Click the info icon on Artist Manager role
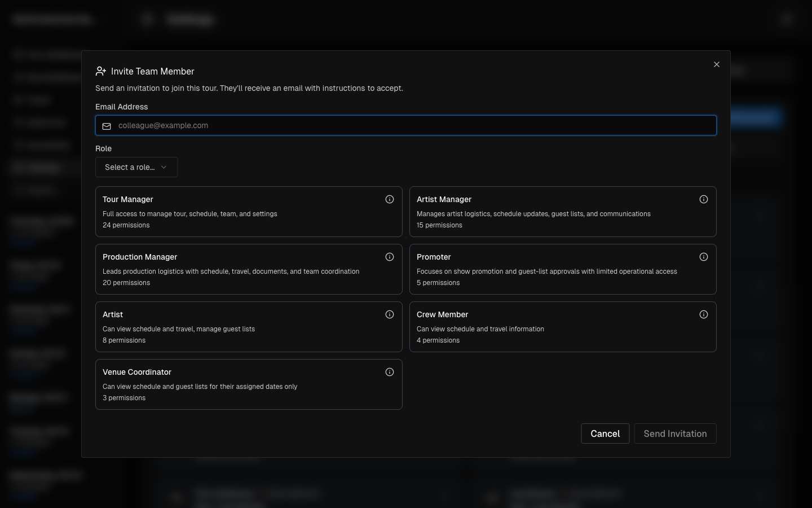Image resolution: width=812 pixels, height=508 pixels. pyautogui.click(x=704, y=199)
